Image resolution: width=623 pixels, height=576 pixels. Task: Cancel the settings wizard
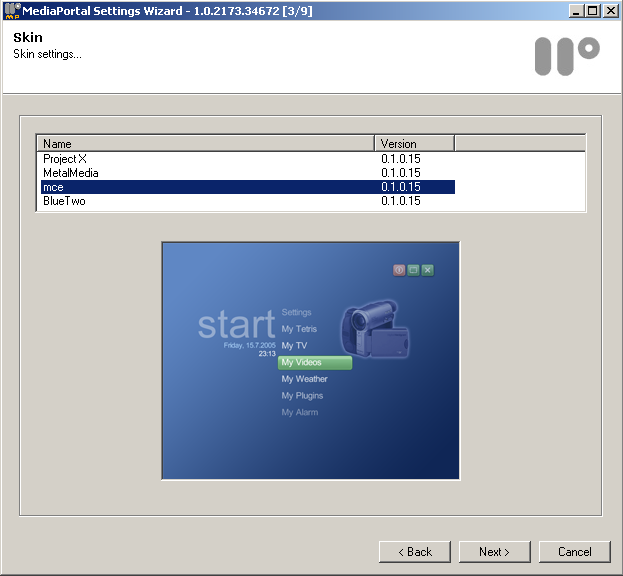[x=575, y=552]
